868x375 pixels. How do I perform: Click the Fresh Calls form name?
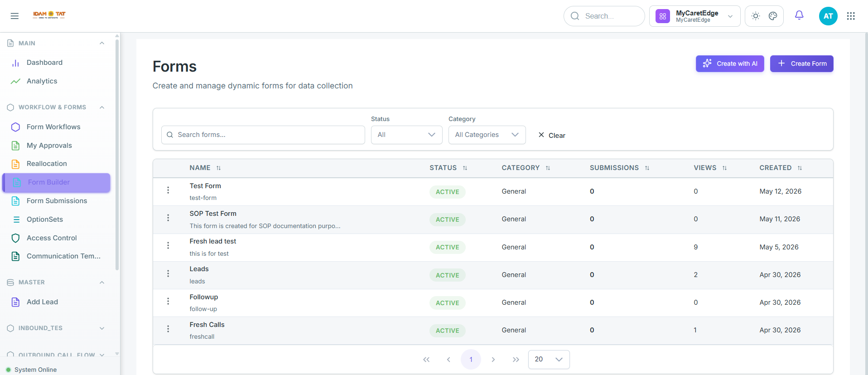coord(207,325)
